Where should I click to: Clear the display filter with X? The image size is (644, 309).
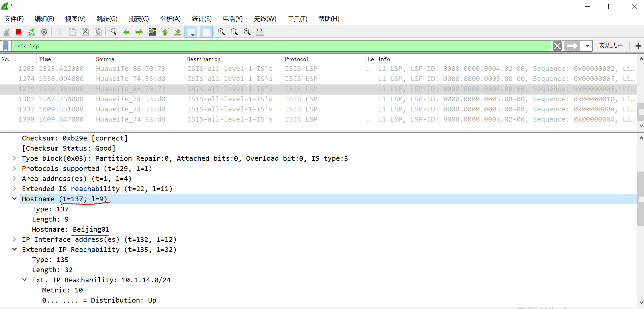(x=557, y=46)
